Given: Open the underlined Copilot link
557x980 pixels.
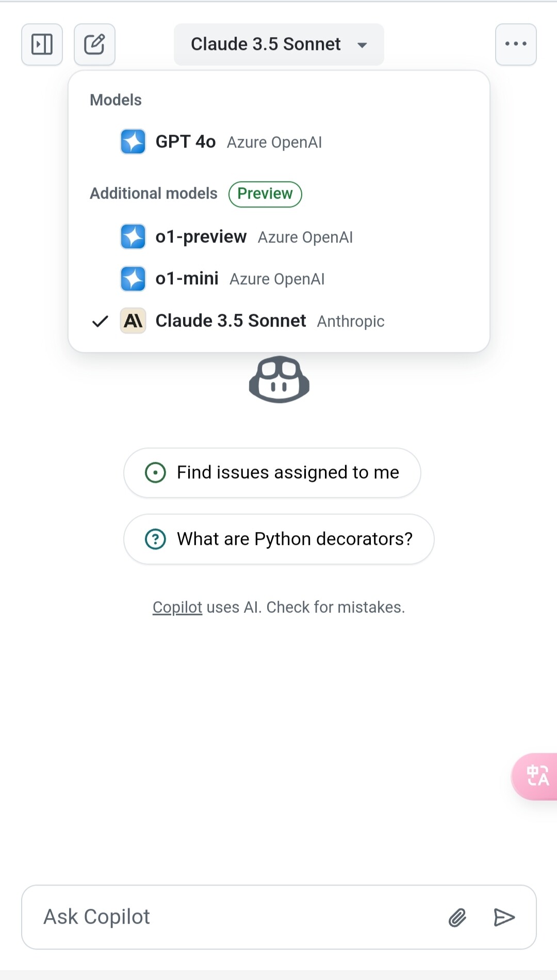Looking at the screenshot, I should click(x=177, y=607).
